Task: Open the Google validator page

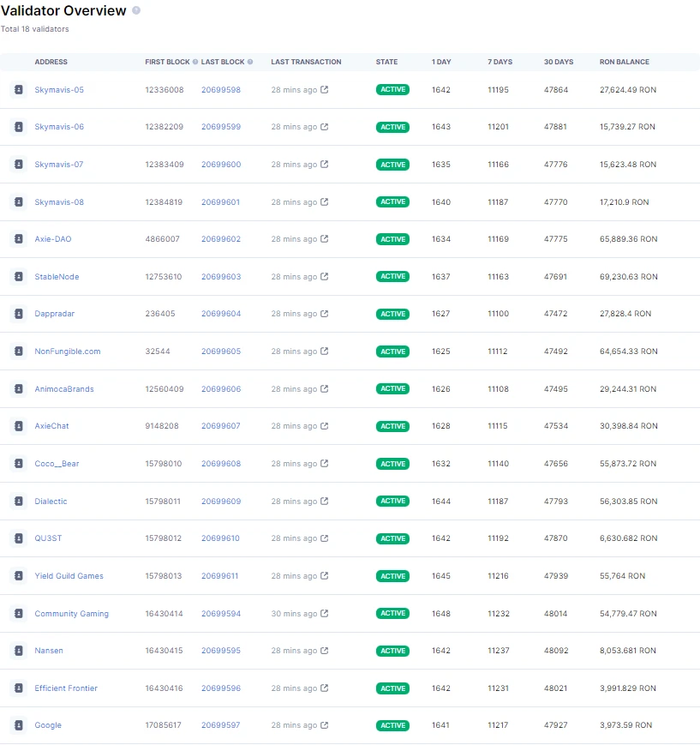Action: [x=48, y=725]
